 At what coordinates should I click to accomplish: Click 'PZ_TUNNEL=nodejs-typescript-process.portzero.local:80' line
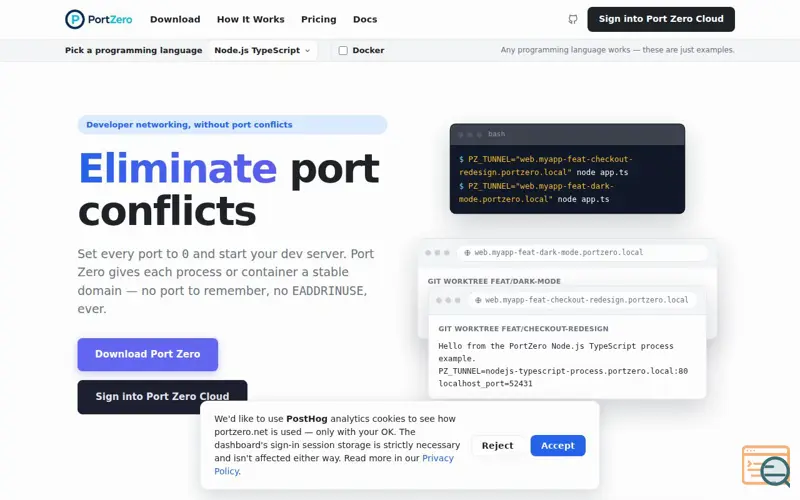tap(563, 371)
